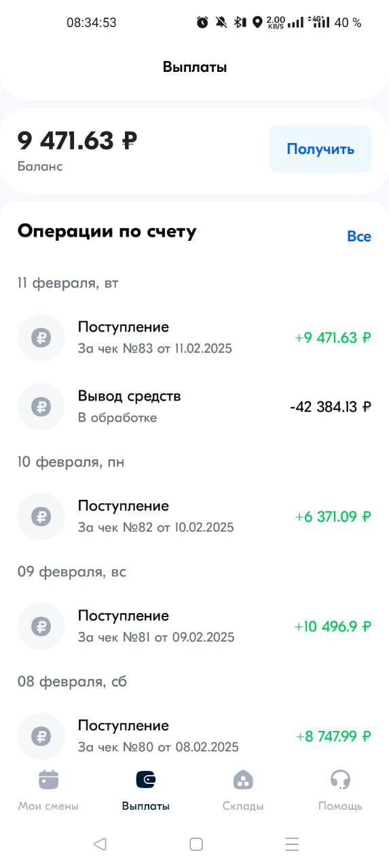This screenshot has height=868, width=389.
Task: Tap the Получить button
Action: 320,149
